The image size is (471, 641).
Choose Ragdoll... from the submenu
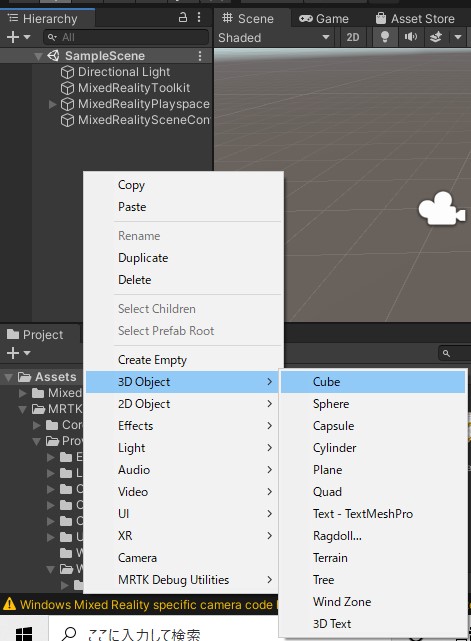click(372, 536)
